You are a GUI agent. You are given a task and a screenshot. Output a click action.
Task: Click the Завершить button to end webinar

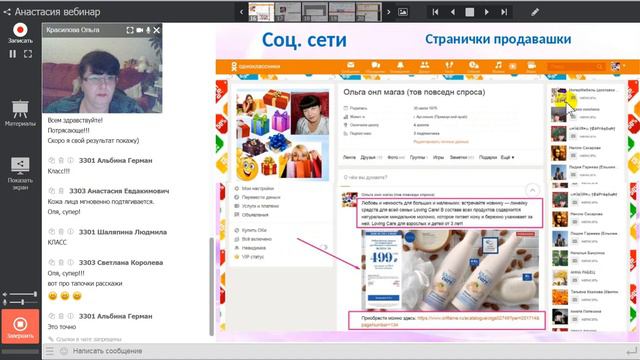tap(20, 326)
